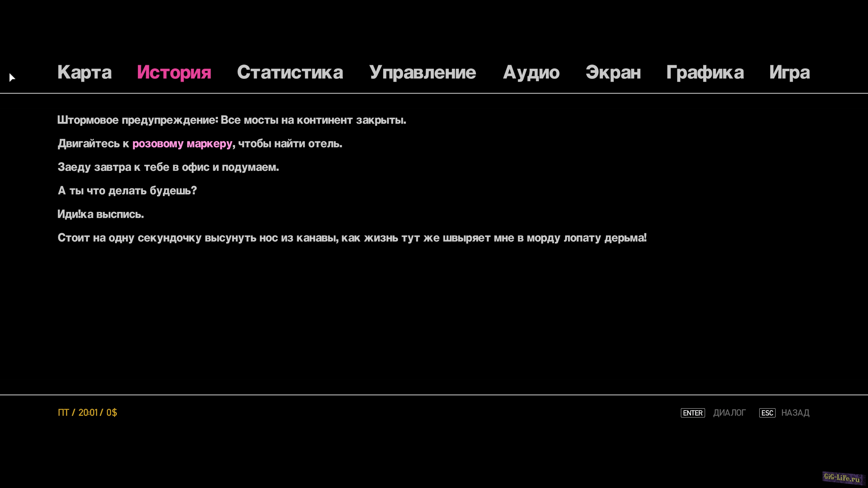
Task: Click the pink 'розовому маркеру' text
Action: pos(182,143)
